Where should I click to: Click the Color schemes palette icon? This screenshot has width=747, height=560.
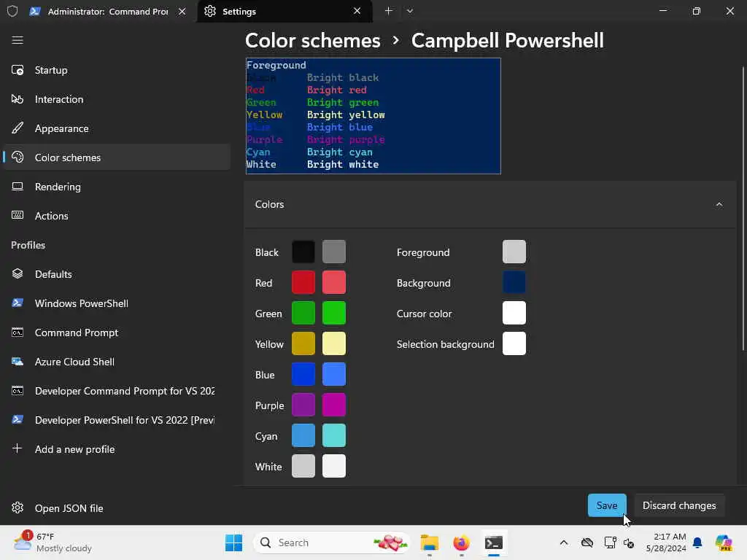[18, 157]
